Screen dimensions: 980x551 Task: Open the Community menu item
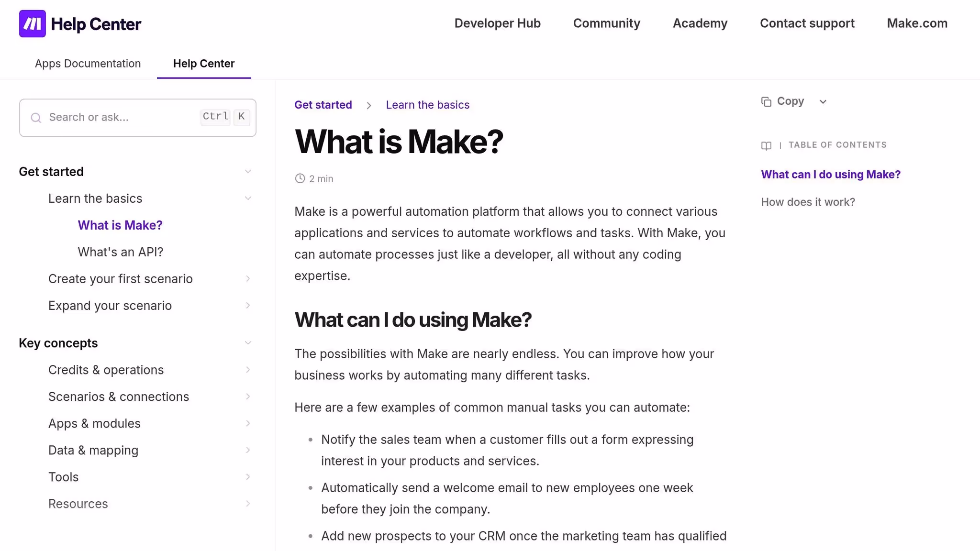click(606, 23)
